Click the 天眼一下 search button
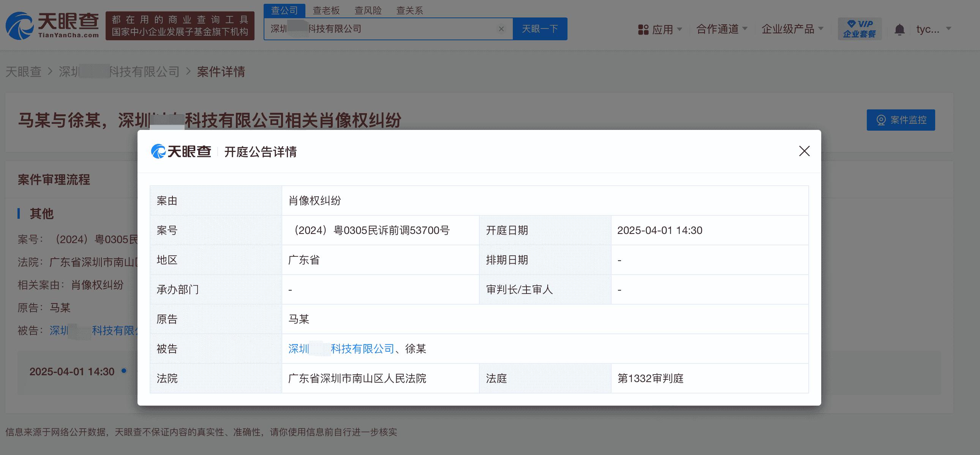Screen dimensions: 980x455 [x=540, y=28]
